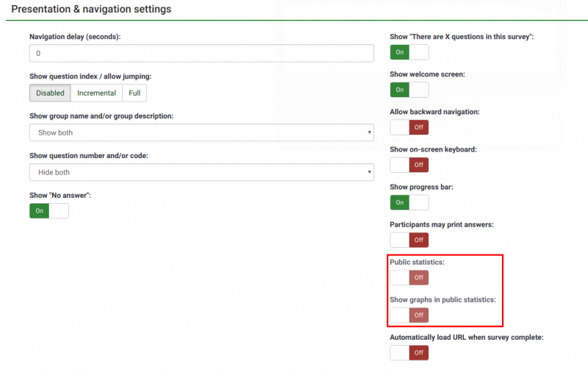Image resolution: width=588 pixels, height=370 pixels.
Task: Toggle the Show "No answer" switch
Action: pos(49,211)
